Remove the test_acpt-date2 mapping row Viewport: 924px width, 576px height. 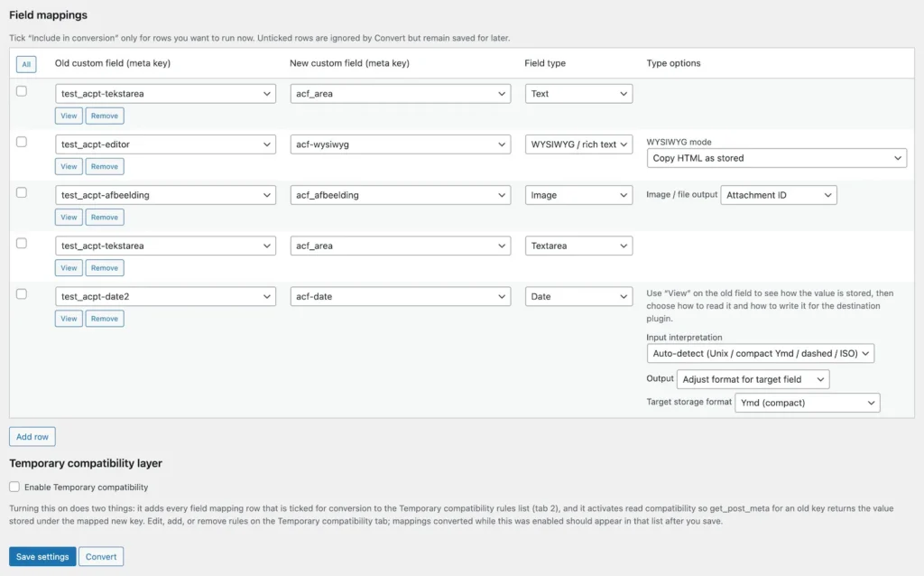(x=105, y=319)
